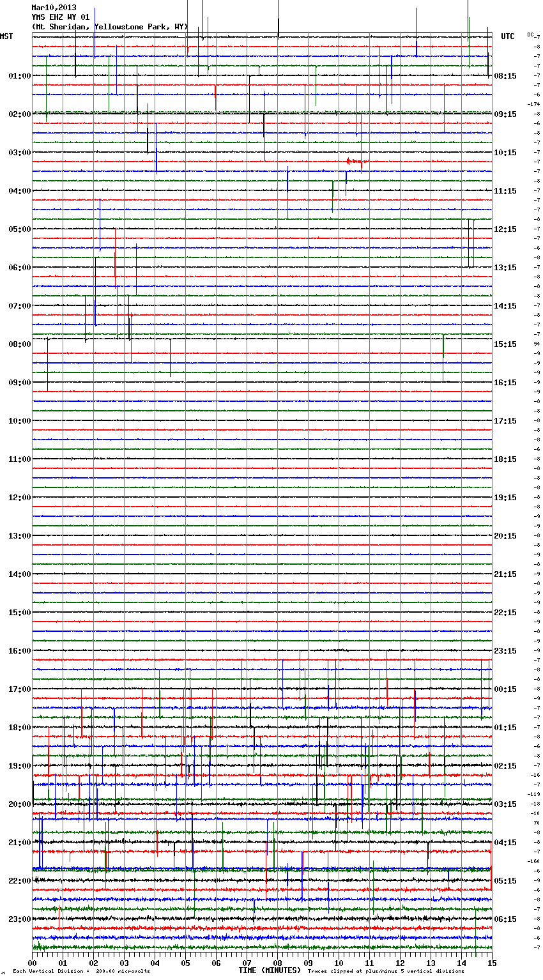Select the 08:00 MST row label
This screenshot has height=980, width=543.
point(20,344)
